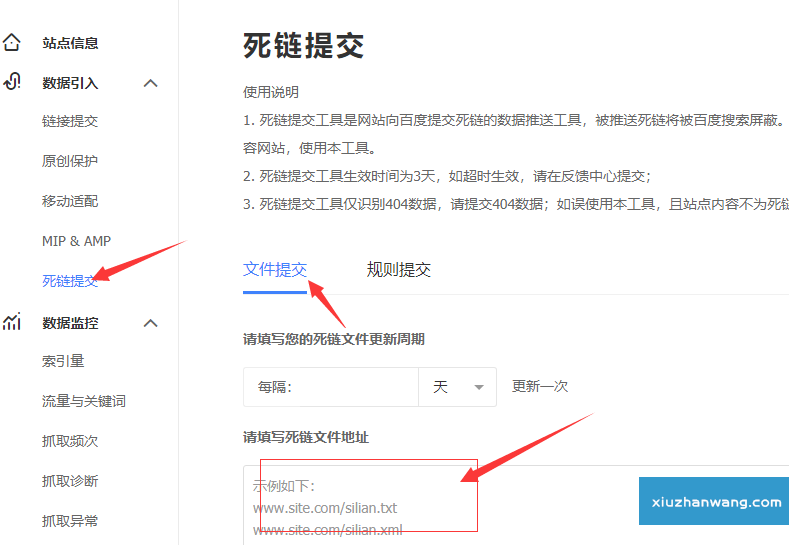
Task: Go to 抓取频次 page
Action: 70,441
